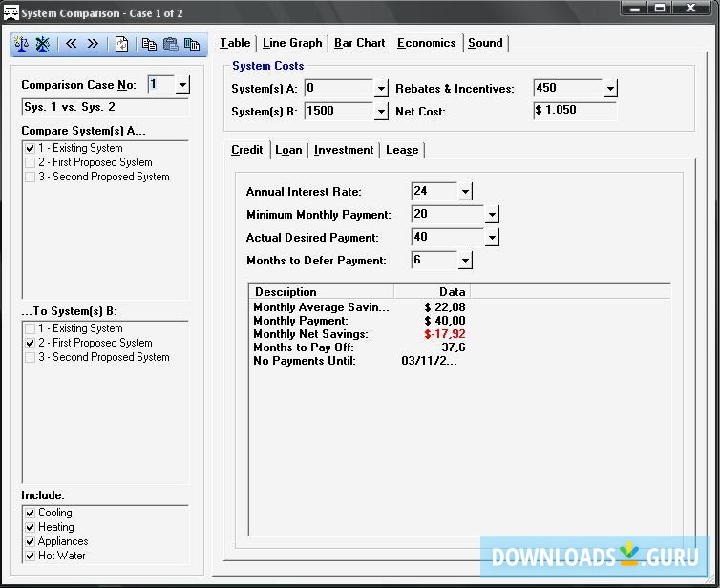720x588 pixels.
Task: Open the System(s) B cost dropdown
Action: pos(381,111)
